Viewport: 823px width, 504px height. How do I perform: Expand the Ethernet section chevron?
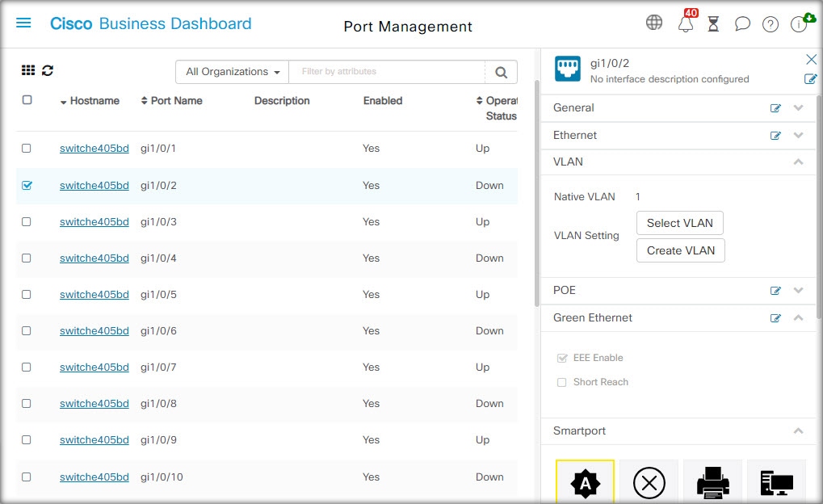click(x=798, y=135)
